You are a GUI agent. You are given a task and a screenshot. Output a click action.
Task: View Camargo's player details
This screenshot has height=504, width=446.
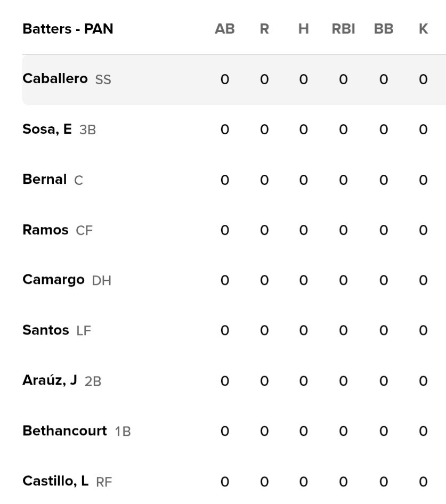53,280
